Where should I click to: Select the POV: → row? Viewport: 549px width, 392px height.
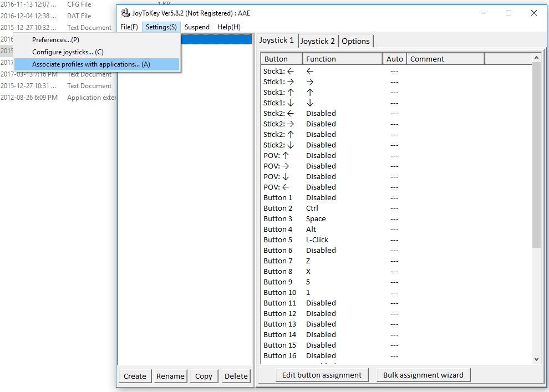point(396,166)
